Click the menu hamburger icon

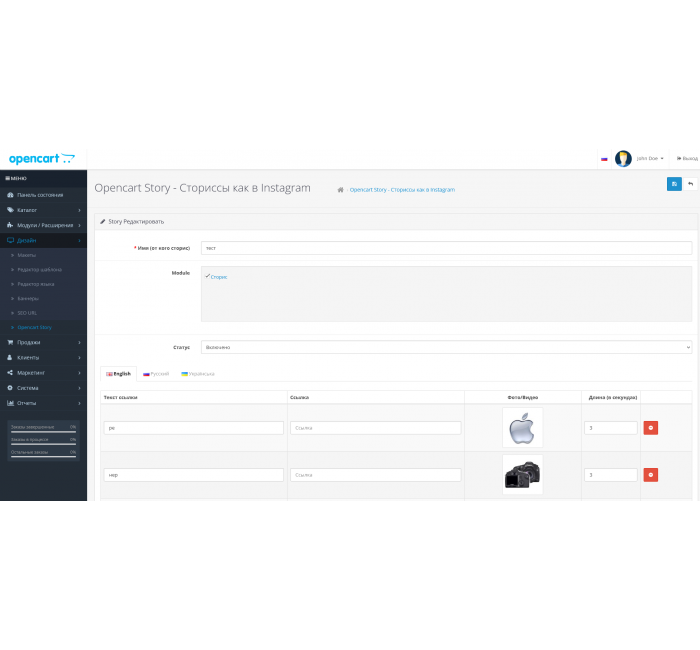click(x=7, y=178)
